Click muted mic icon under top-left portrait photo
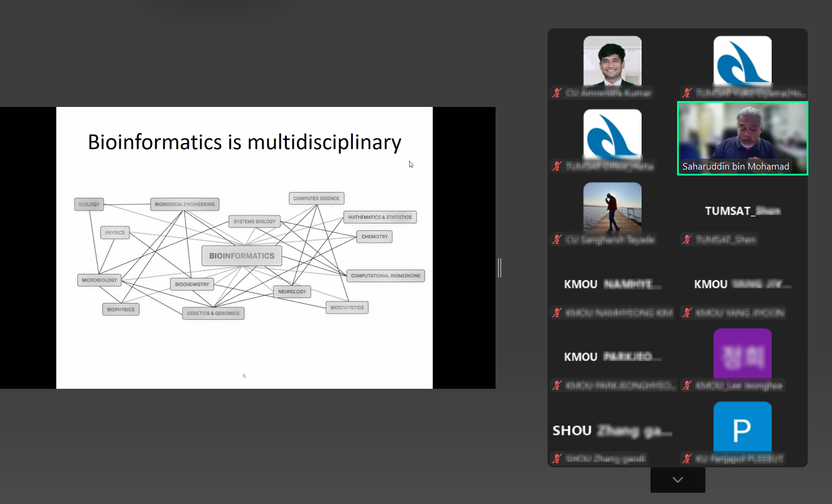 coord(557,93)
